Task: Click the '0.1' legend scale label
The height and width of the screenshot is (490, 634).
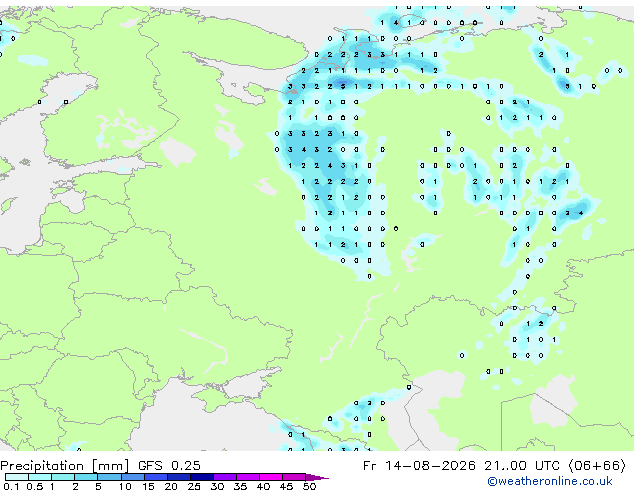Action: click(x=11, y=486)
